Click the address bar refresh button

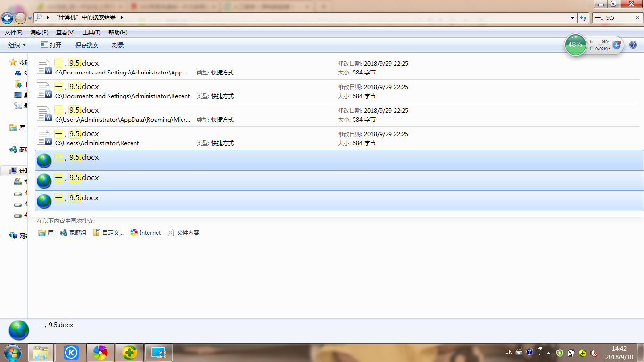click(583, 17)
